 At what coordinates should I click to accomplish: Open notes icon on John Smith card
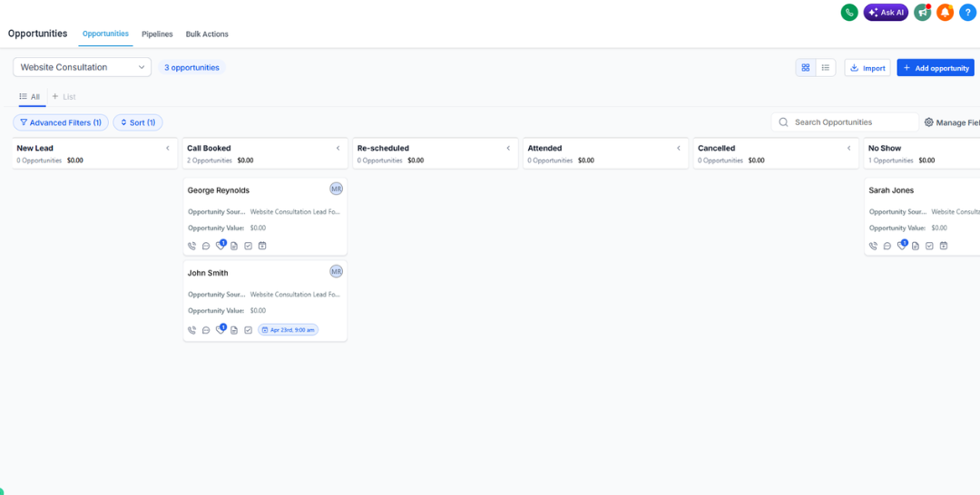pos(234,330)
